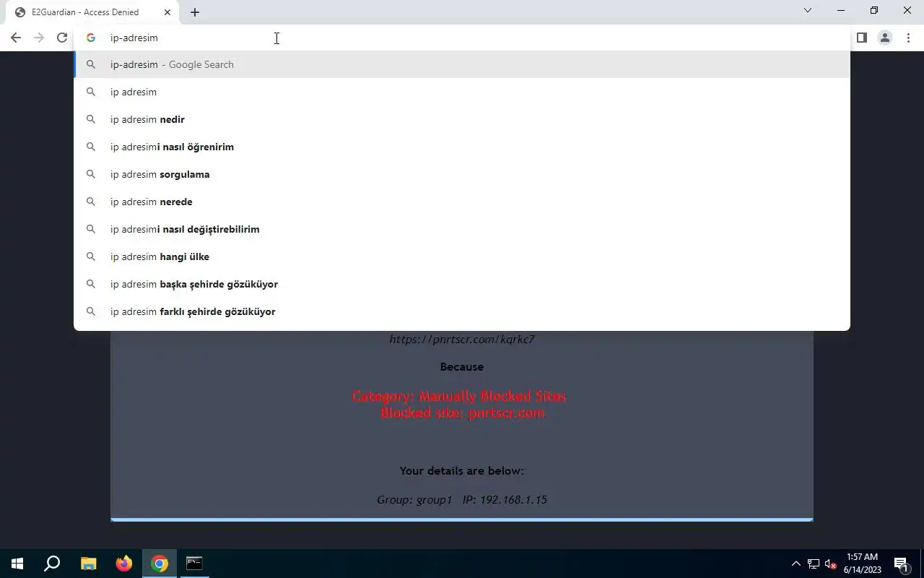Click 'Category: Manually Blocked Sites' text
The width and height of the screenshot is (924, 578).
coord(459,396)
